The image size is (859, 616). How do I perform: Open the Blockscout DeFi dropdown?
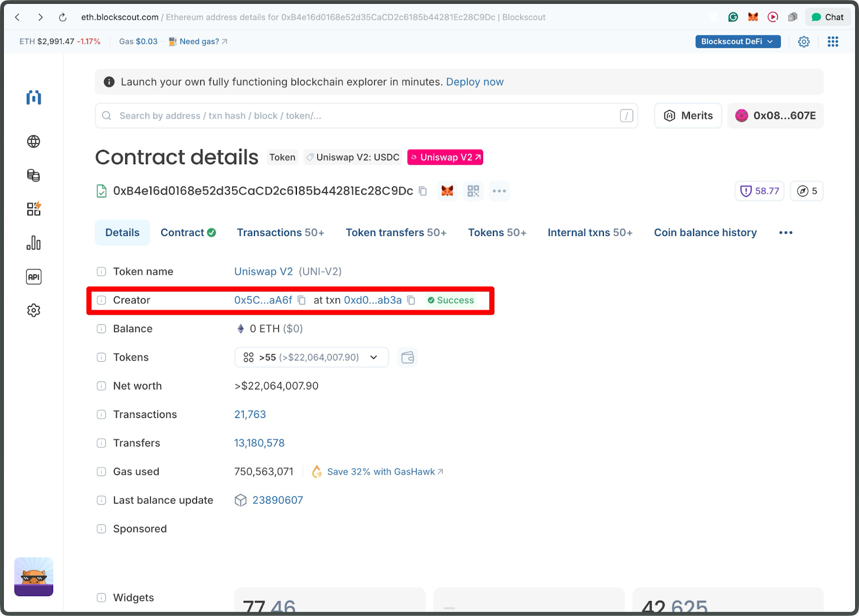pos(737,41)
